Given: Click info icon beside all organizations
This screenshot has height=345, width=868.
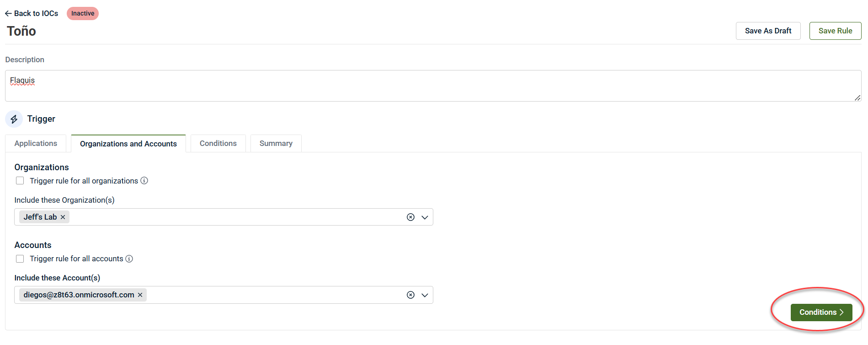Looking at the screenshot, I should (x=144, y=181).
